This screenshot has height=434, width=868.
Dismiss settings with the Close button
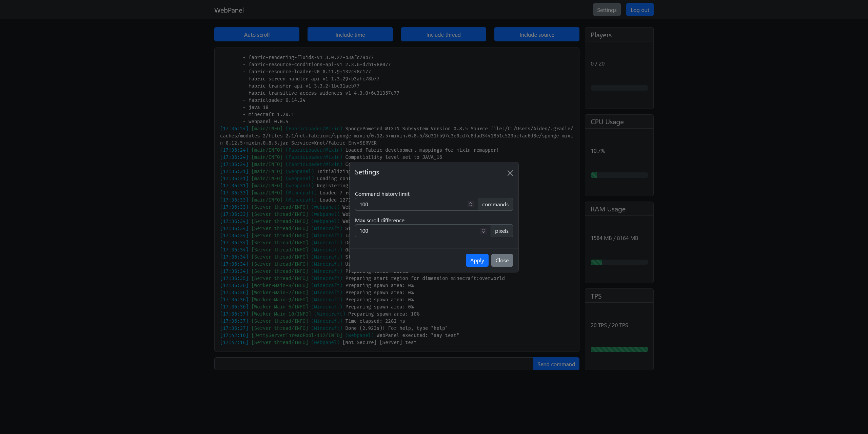click(502, 260)
